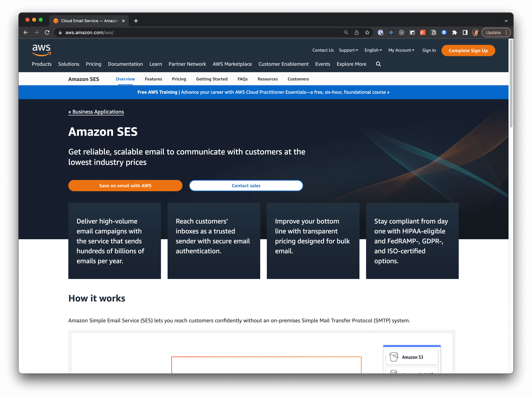
Task: Open the FAQs tab
Action: coord(243,79)
